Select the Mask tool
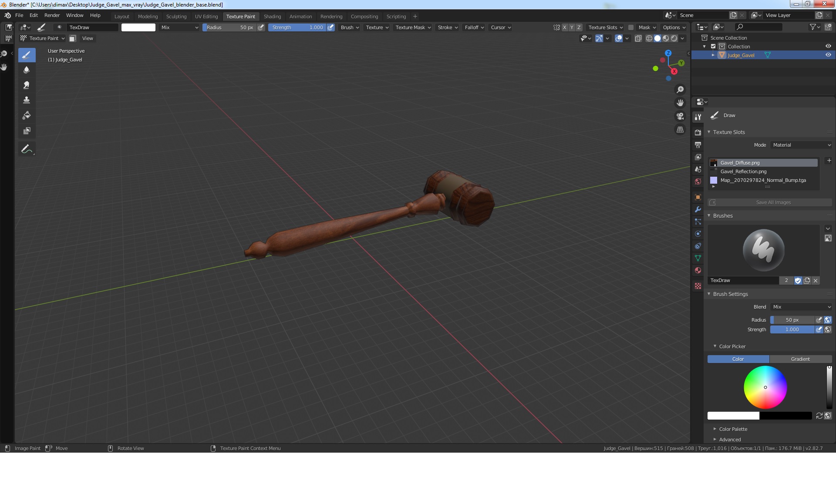This screenshot has width=836, height=504. [x=27, y=131]
